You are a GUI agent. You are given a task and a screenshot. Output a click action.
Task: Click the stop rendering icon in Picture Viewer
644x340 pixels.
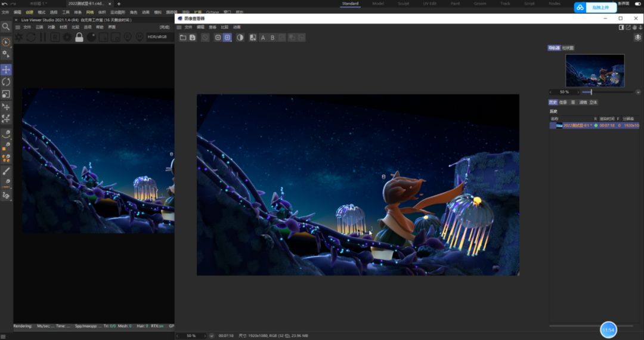pos(205,38)
